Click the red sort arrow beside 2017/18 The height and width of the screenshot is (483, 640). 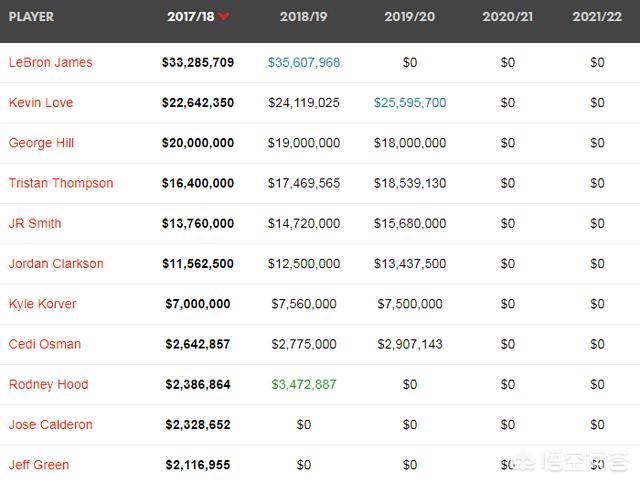223,17
